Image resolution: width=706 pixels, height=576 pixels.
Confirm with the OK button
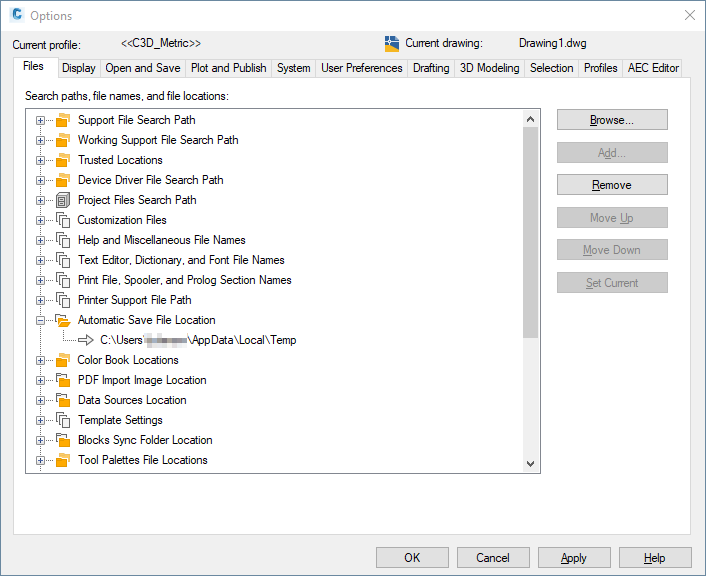tap(412, 558)
